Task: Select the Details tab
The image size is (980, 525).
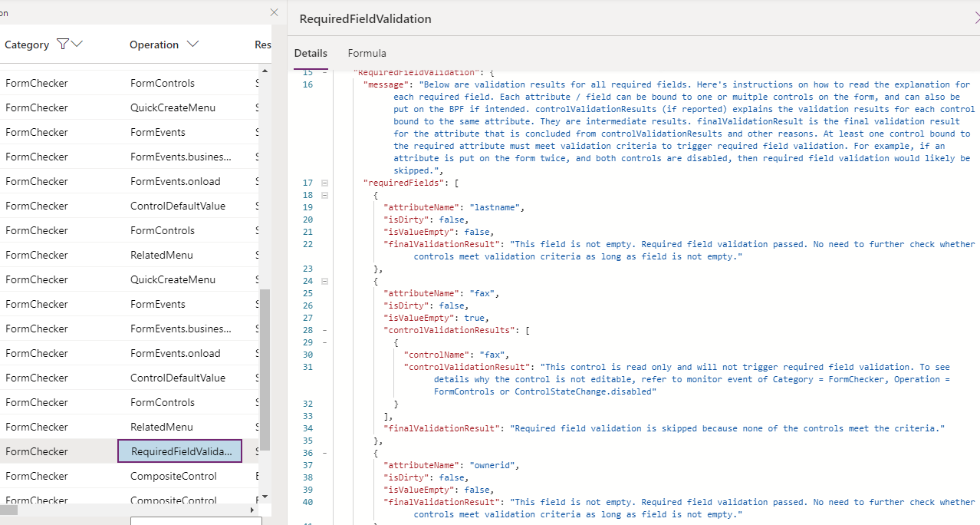Action: coord(311,54)
